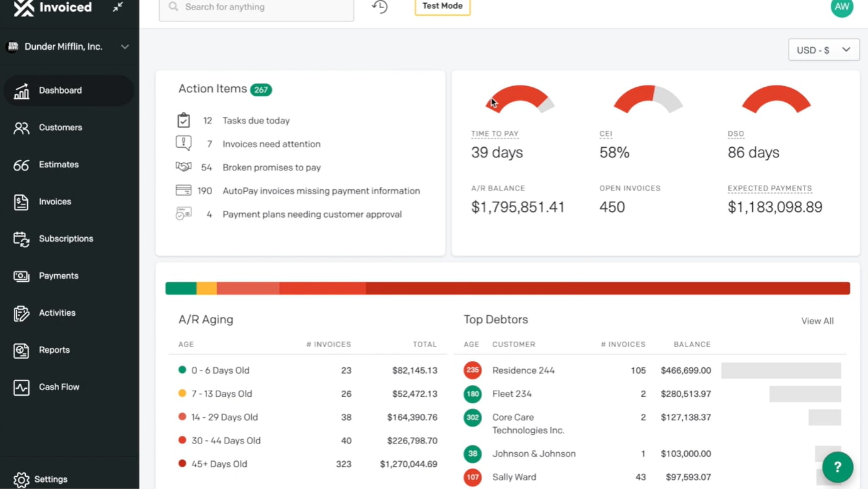868x490 pixels.
Task: Click the Dunder Mifflin company logo icon
Action: click(12, 47)
